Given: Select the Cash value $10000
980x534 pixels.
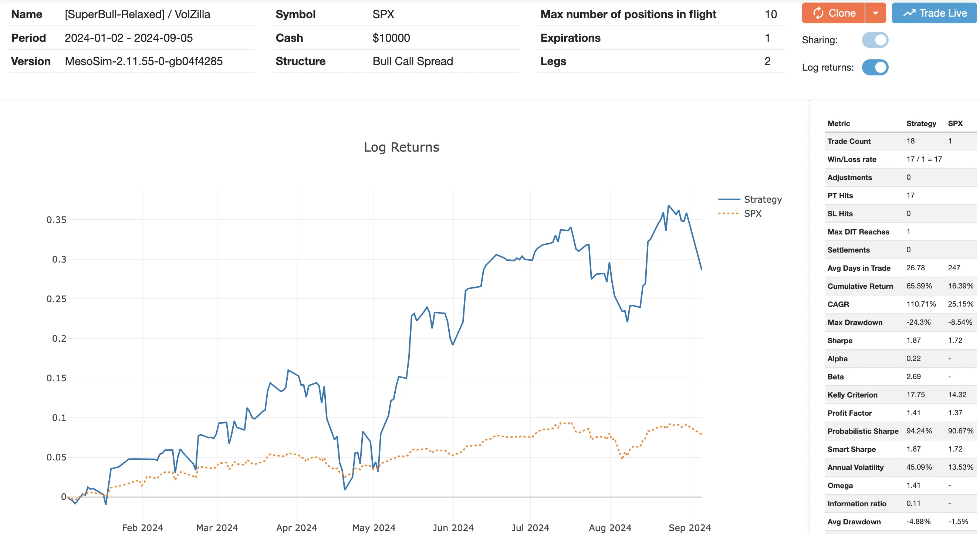Looking at the screenshot, I should pyautogui.click(x=391, y=38).
